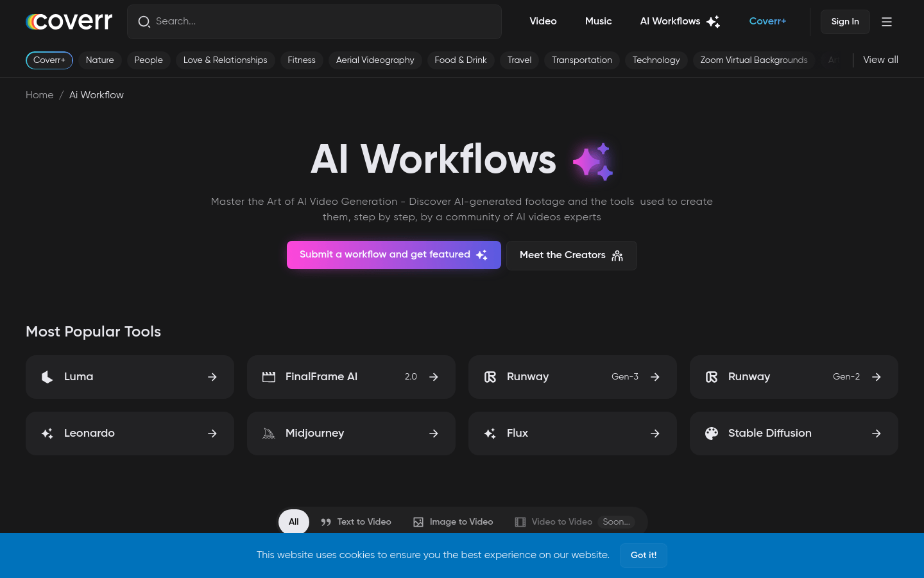This screenshot has width=924, height=578.
Task: Click the 2.0 version label on FinalFrame
Action: 411,377
